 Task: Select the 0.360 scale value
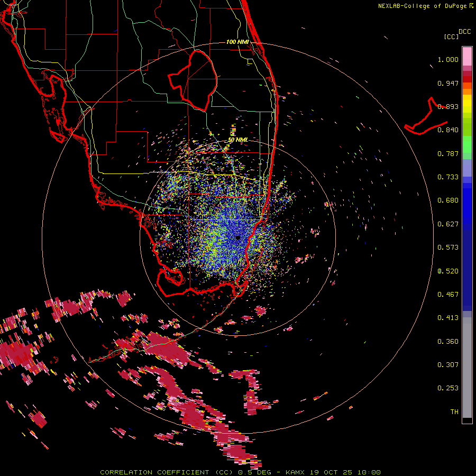pos(448,342)
